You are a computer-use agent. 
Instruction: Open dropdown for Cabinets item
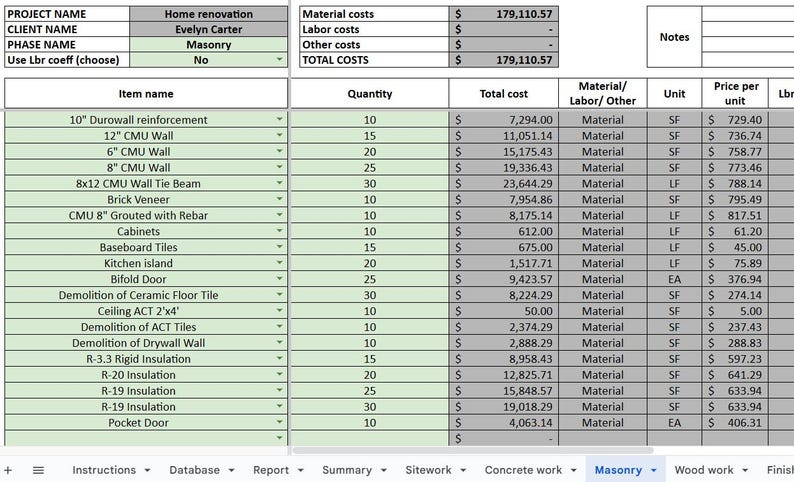pyautogui.click(x=279, y=231)
